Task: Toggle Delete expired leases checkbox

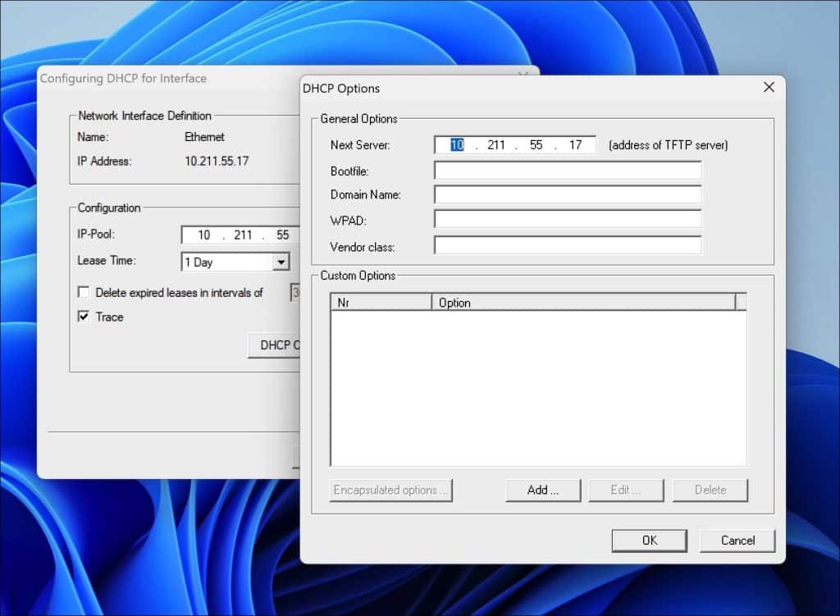Action: (x=84, y=292)
